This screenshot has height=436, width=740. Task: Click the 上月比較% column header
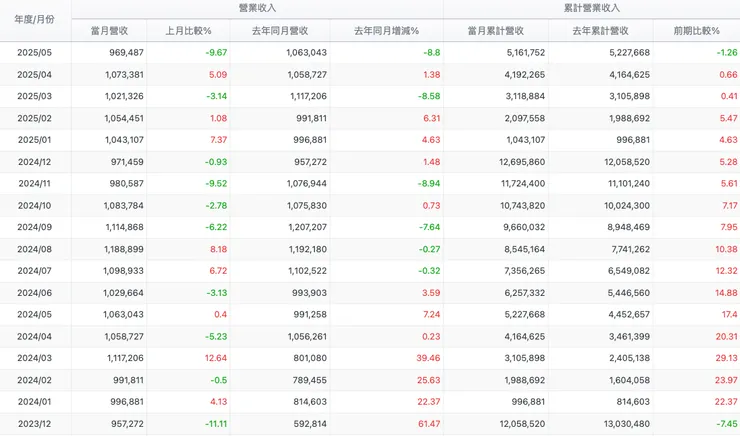coord(188,31)
